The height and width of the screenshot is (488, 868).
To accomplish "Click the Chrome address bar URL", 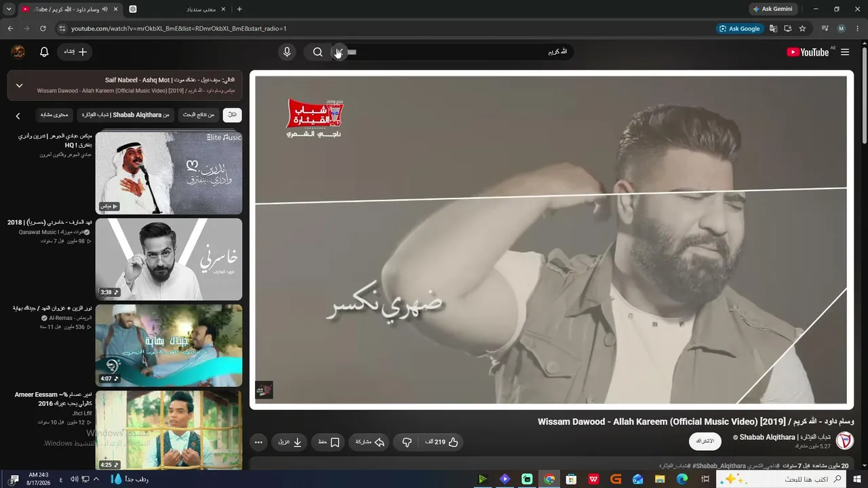I will click(x=179, y=28).
